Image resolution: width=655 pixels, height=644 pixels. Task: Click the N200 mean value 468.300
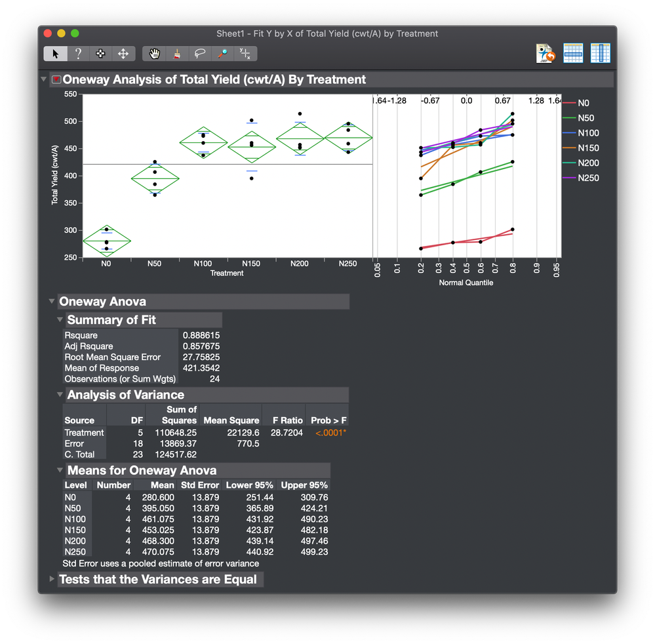click(x=158, y=541)
